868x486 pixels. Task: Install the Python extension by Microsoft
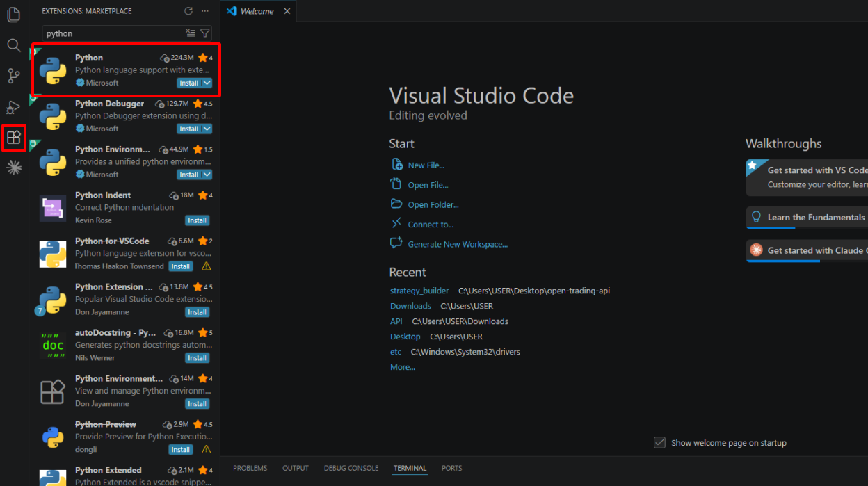pos(189,83)
